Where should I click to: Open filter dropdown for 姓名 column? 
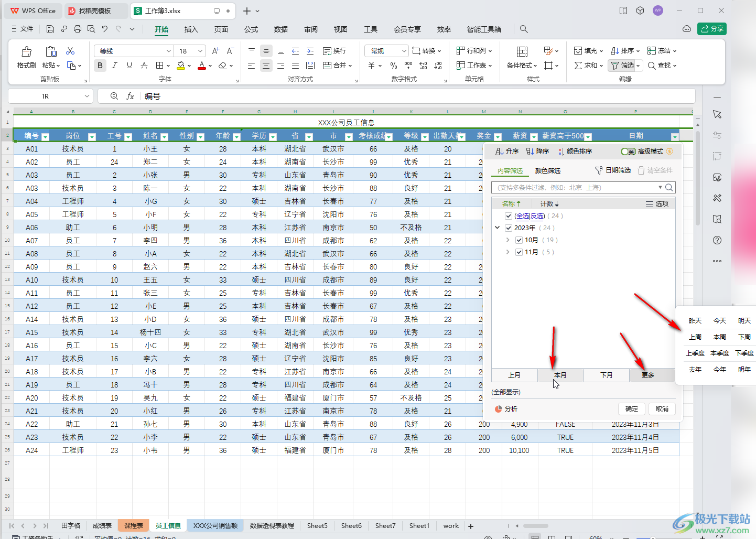164,137
